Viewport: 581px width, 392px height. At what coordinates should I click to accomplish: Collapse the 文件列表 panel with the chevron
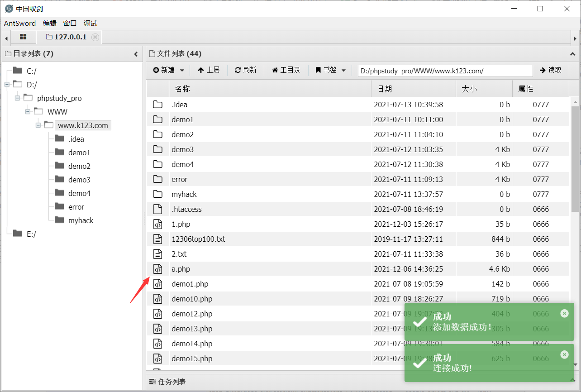pos(573,54)
